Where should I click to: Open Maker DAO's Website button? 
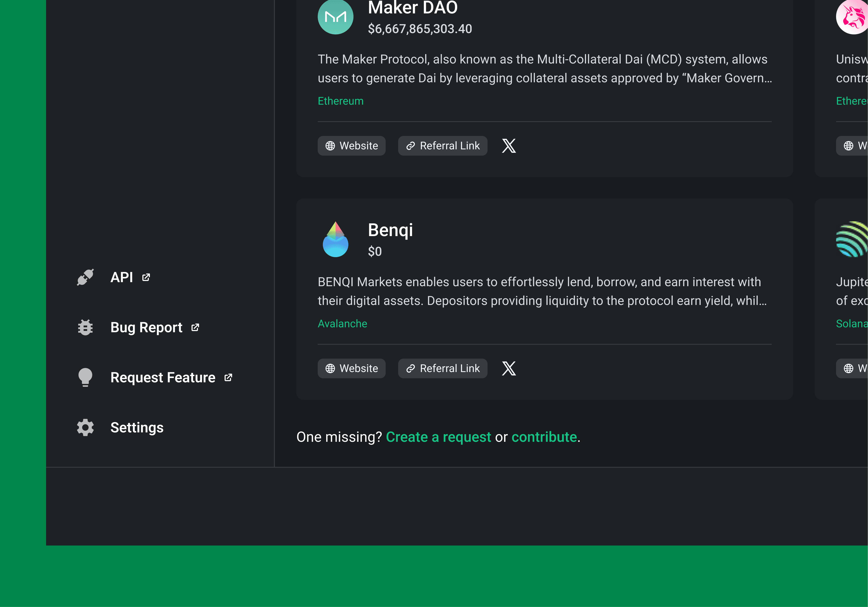click(352, 146)
